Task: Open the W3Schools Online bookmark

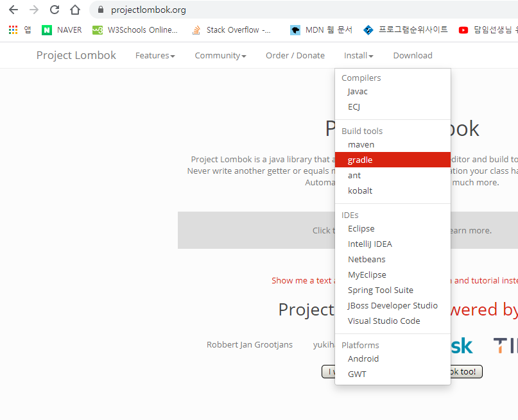Action: click(135, 30)
